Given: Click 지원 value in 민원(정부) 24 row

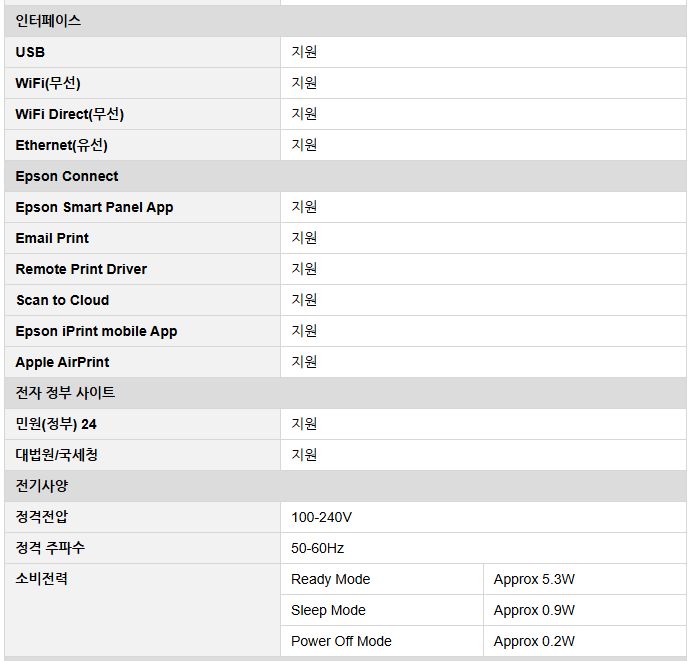Looking at the screenshot, I should [x=304, y=424].
